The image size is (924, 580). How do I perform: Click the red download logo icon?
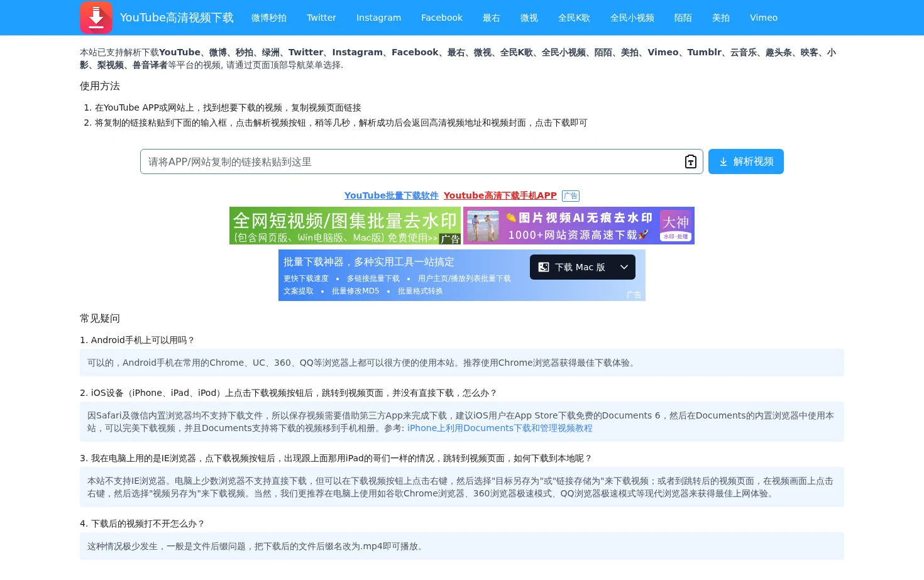pyautogui.click(x=96, y=18)
